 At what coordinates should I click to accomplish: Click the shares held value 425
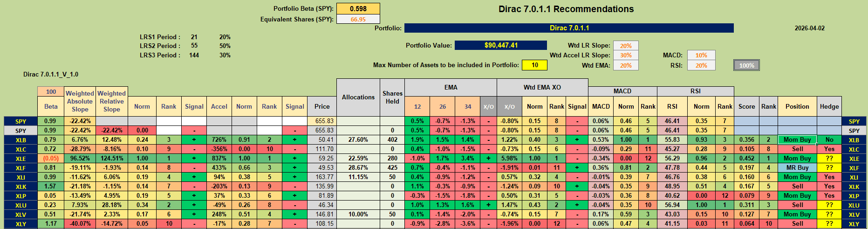click(392, 167)
